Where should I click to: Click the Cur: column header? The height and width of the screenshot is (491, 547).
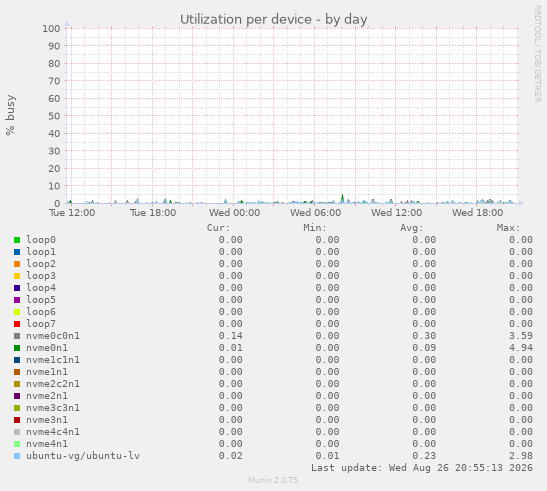pos(218,228)
